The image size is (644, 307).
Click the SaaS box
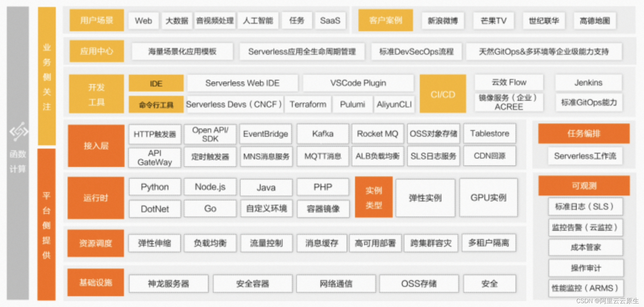click(330, 21)
